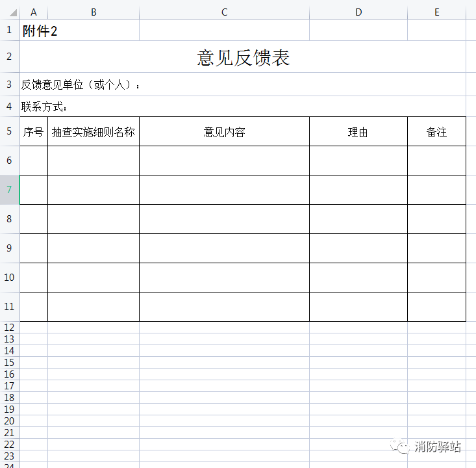Click column E header
The image size is (476, 468).
click(436, 12)
